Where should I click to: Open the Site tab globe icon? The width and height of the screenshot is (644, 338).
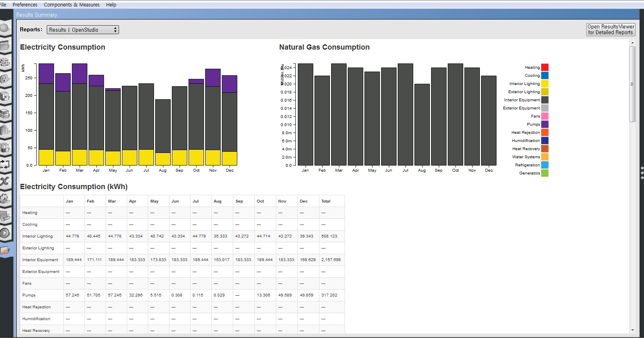pos(4,28)
